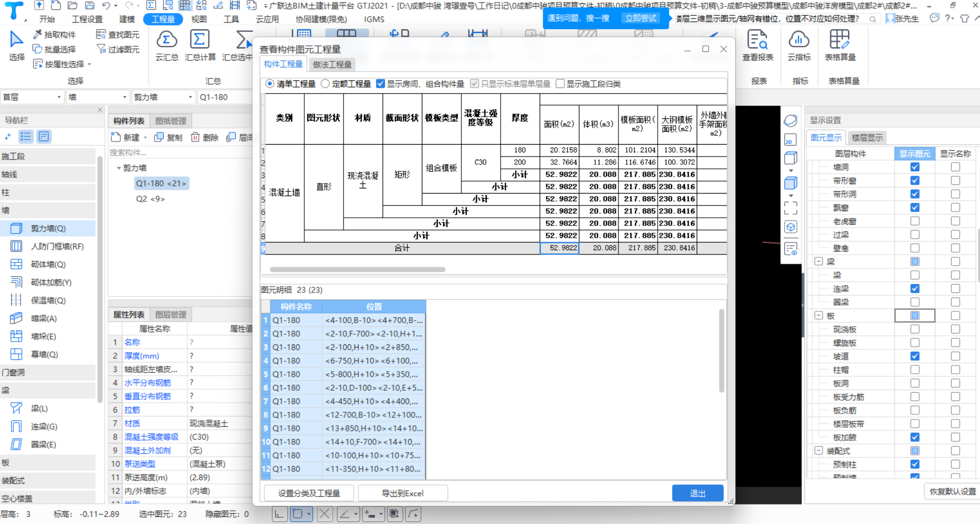Viewport: 980px width, 524px height.
Task: Click the quantity table horizontal scrollbar
Action: (x=357, y=269)
